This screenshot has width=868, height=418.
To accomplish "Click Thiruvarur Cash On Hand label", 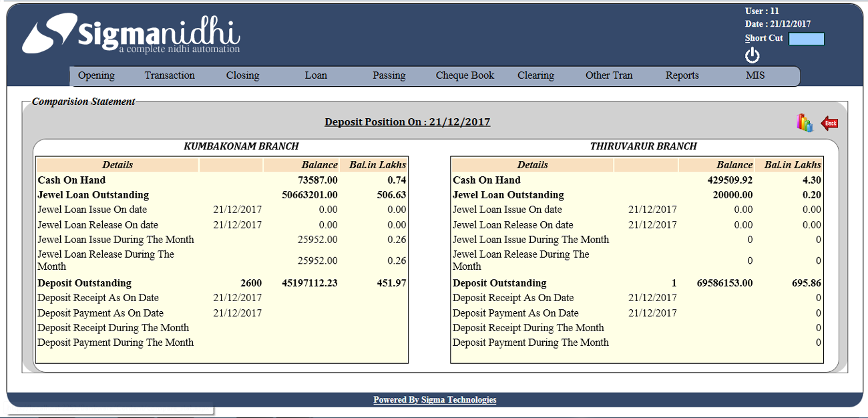I will pyautogui.click(x=487, y=180).
